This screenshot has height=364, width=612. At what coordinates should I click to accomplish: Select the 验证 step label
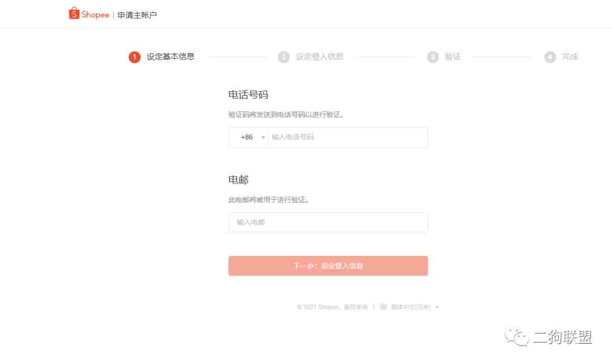[x=452, y=57]
